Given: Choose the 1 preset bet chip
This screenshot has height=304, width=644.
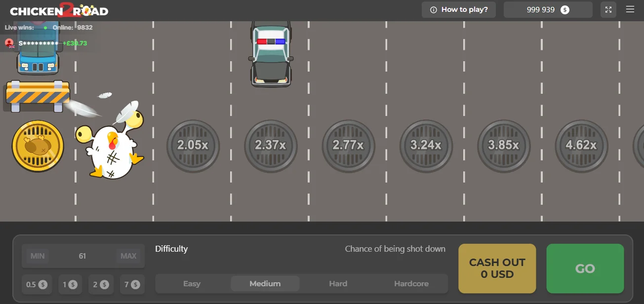Looking at the screenshot, I should 71,284.
